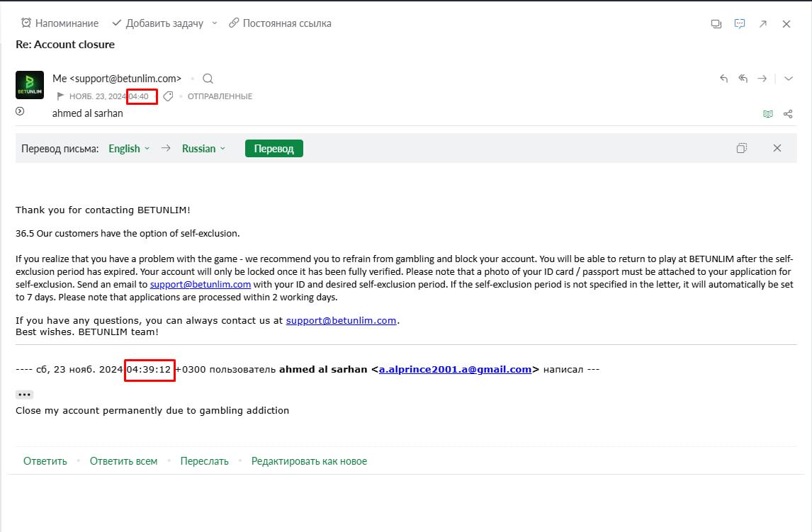Open email in new window icon
This screenshot has height=532, width=812.
coord(762,23)
